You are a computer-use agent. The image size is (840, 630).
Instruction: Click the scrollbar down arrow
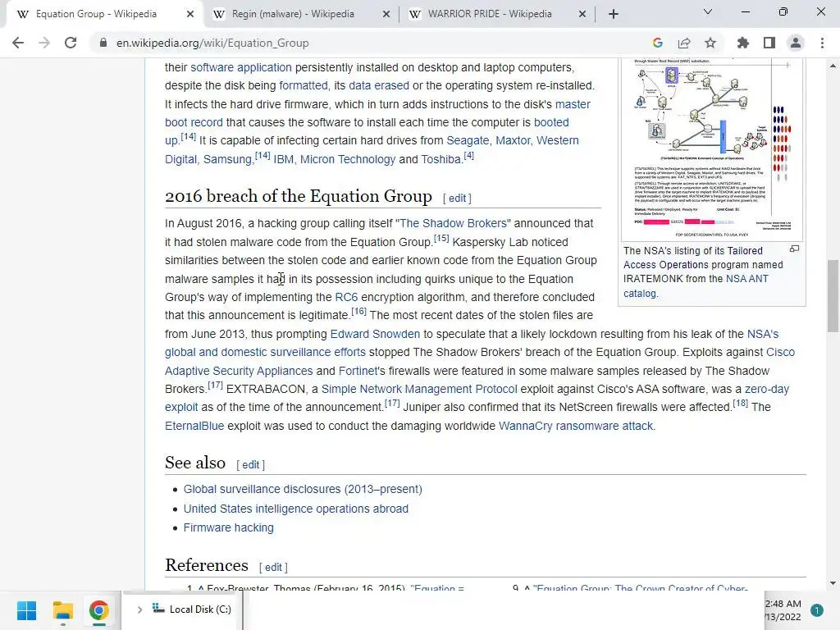pos(833,583)
